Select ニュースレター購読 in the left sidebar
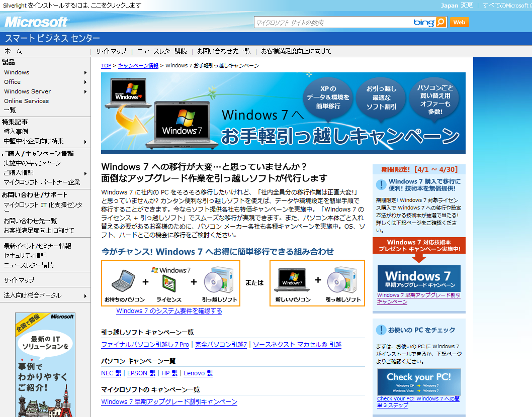This screenshot has width=532, height=417. point(29,265)
